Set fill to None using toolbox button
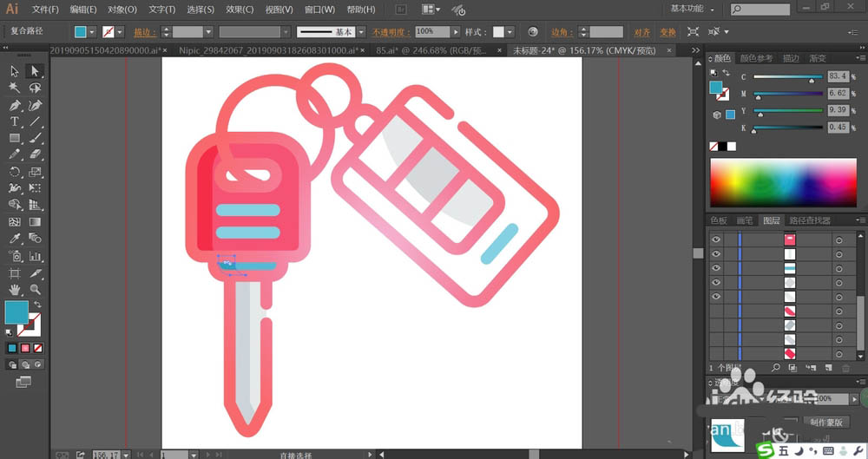The height and width of the screenshot is (459, 868). point(37,348)
